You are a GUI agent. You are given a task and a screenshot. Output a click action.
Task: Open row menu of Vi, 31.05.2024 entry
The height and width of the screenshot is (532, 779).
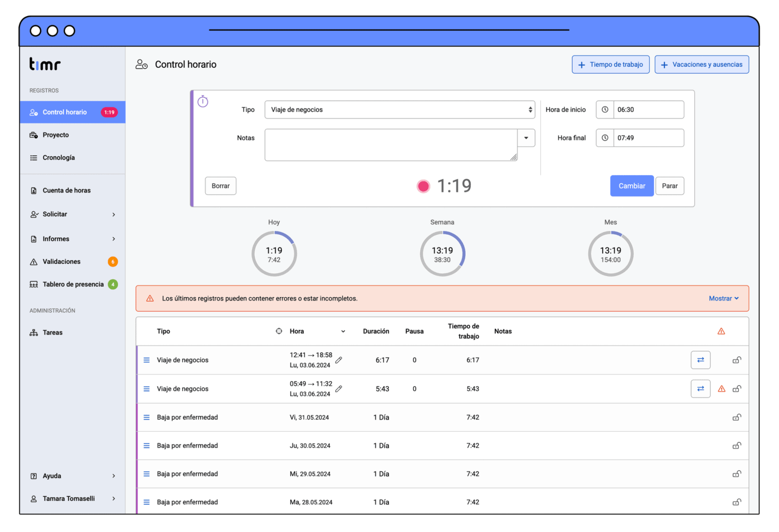coord(147,417)
